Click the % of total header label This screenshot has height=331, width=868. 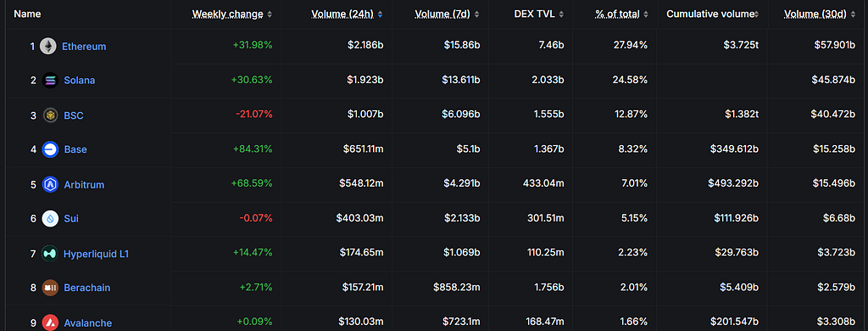[x=617, y=14]
